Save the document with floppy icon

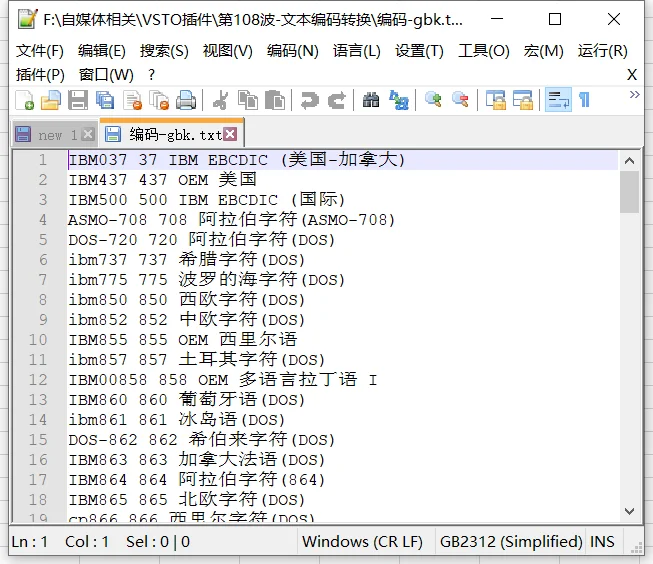coord(78,100)
